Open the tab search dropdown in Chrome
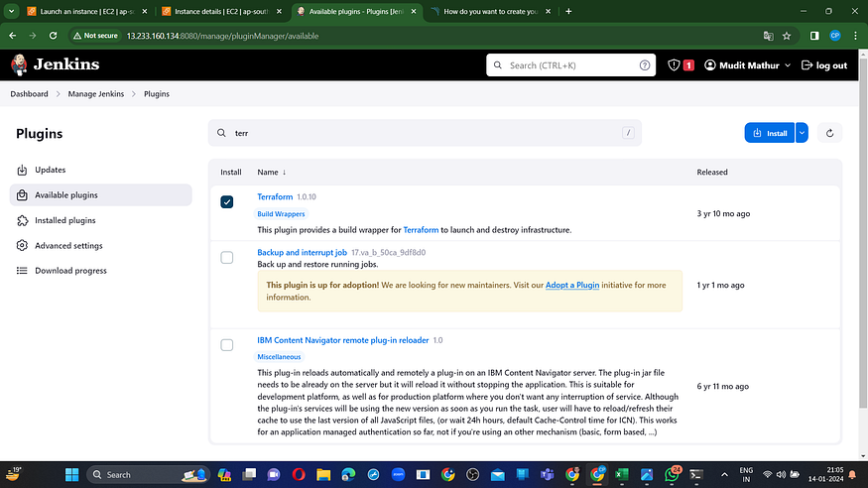 click(x=11, y=11)
